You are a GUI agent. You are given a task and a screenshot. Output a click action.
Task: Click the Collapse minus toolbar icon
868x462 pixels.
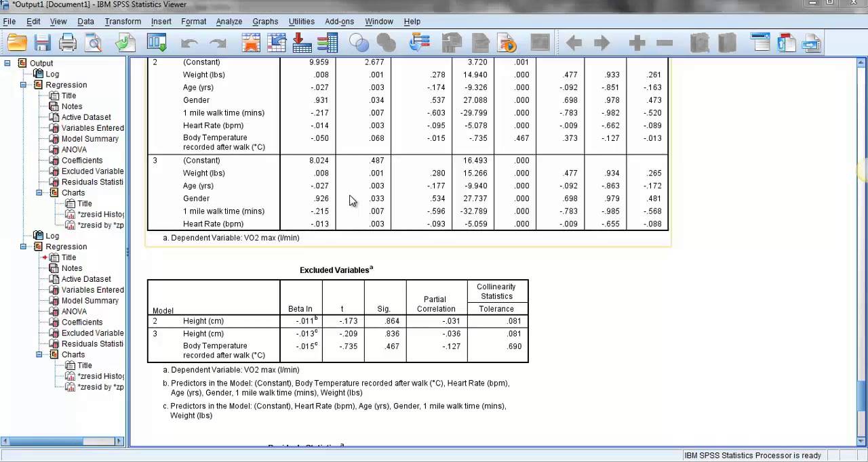665,43
